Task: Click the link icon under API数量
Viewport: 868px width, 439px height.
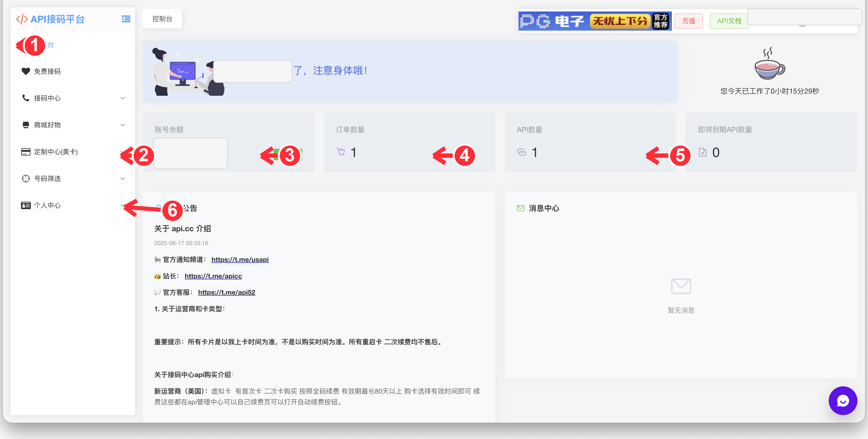Action: coord(522,152)
